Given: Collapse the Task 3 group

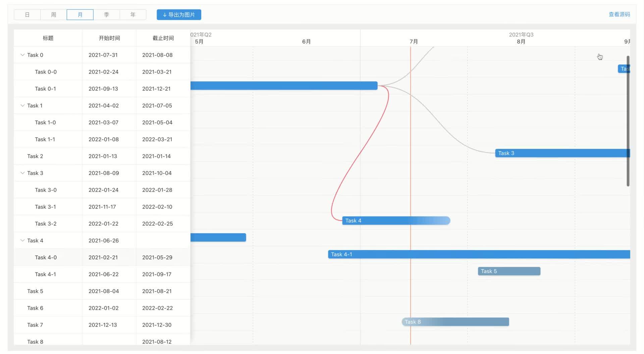Looking at the screenshot, I should point(22,173).
